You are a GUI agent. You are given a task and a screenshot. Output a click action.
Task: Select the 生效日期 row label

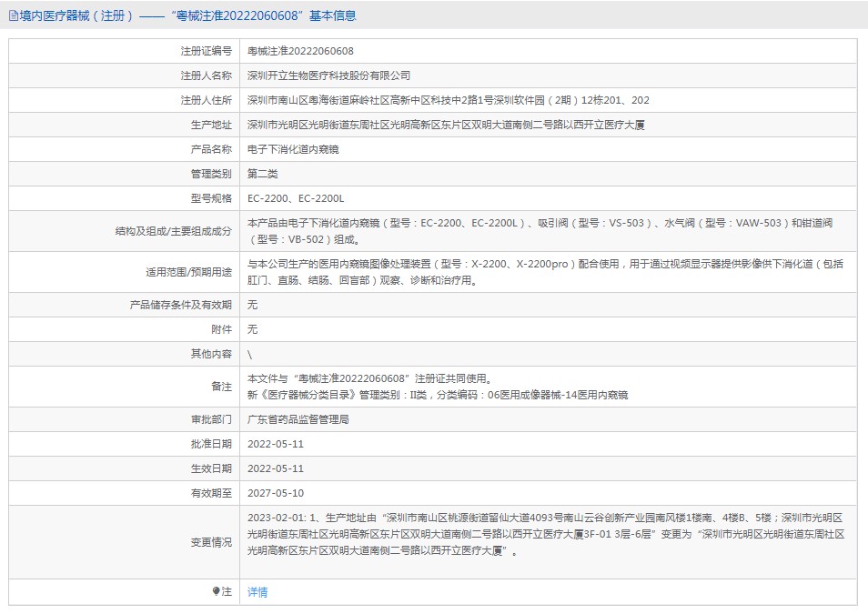pyautogui.click(x=211, y=468)
